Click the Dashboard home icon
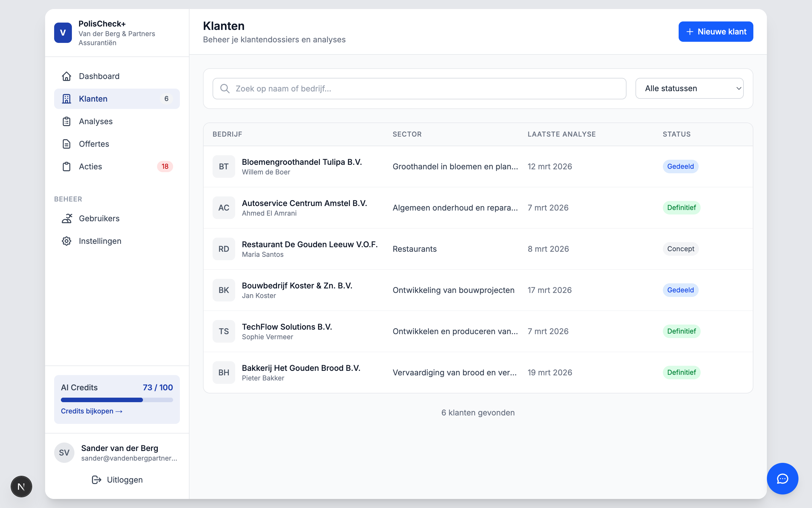Image resolution: width=812 pixels, height=508 pixels. (67, 76)
